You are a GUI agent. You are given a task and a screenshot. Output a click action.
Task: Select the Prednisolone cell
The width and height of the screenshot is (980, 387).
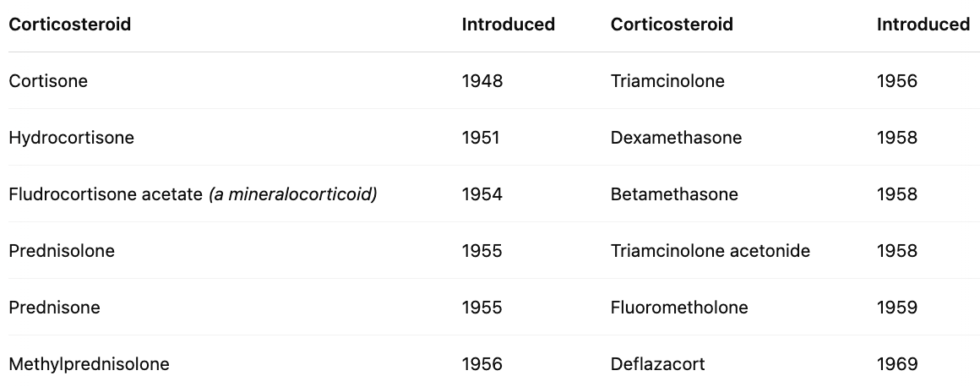pyautogui.click(x=62, y=251)
